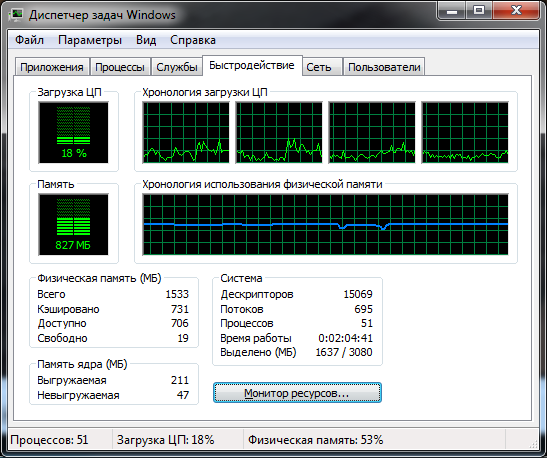Minimize the Task Manager window

[x=452, y=11]
